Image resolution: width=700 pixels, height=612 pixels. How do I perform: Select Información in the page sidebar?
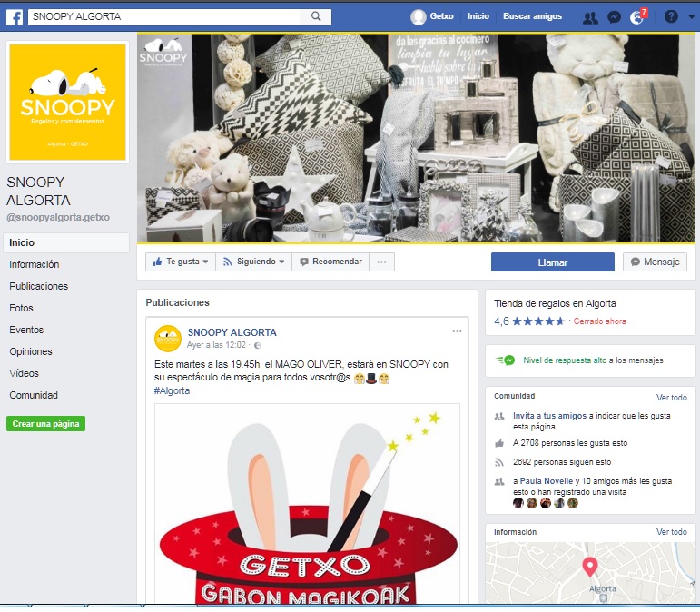point(34,264)
